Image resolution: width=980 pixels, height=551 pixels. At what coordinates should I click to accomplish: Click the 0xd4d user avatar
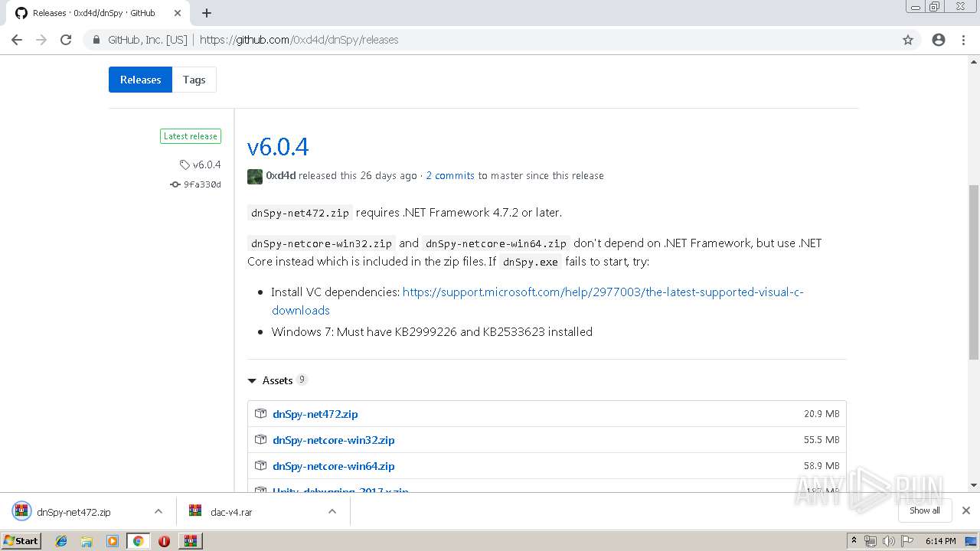255,176
